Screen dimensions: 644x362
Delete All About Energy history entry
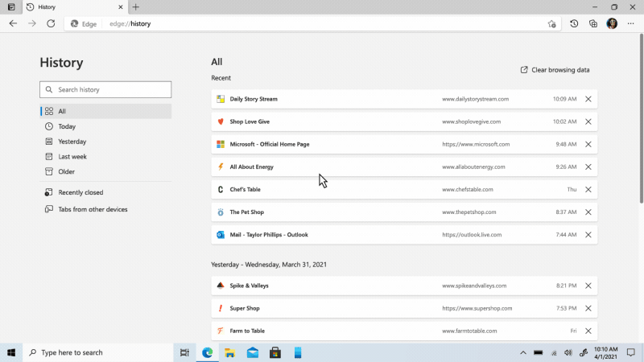coord(588,167)
